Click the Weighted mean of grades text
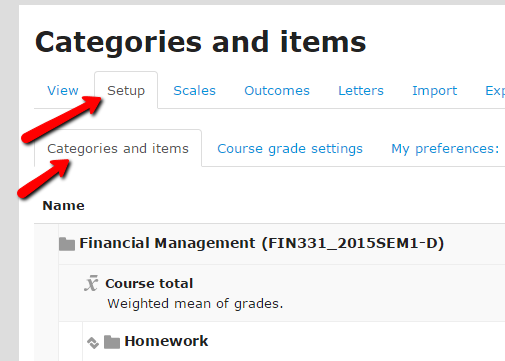The image size is (505, 361). point(195,304)
